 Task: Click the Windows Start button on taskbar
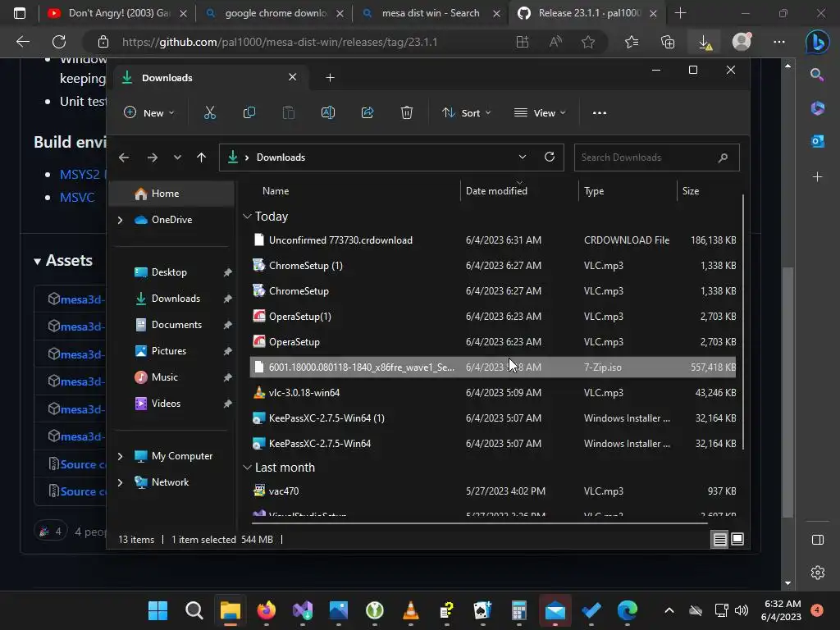pos(158,610)
